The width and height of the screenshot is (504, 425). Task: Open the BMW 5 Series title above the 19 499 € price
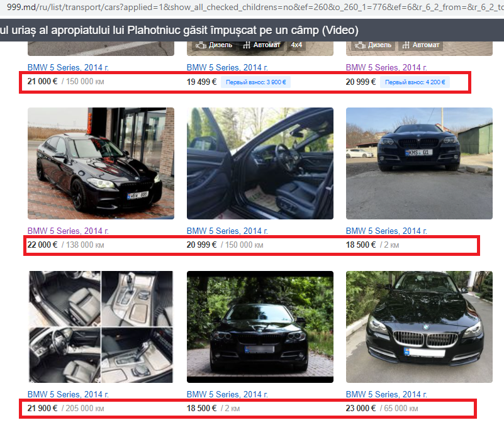227,67
